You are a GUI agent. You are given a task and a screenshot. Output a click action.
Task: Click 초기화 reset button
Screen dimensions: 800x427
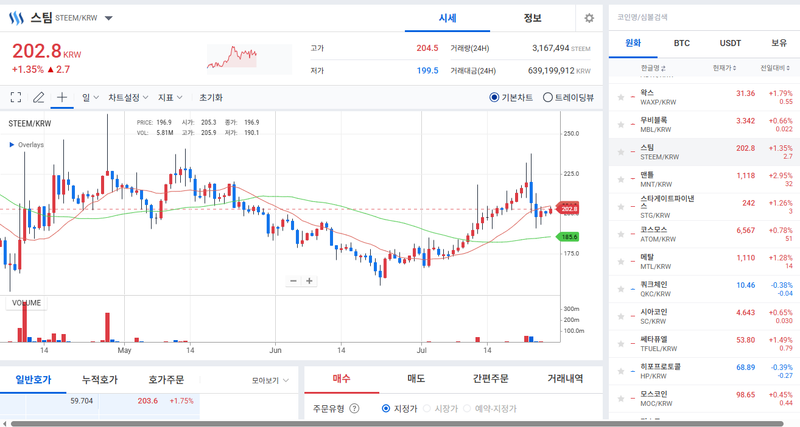[x=211, y=97]
